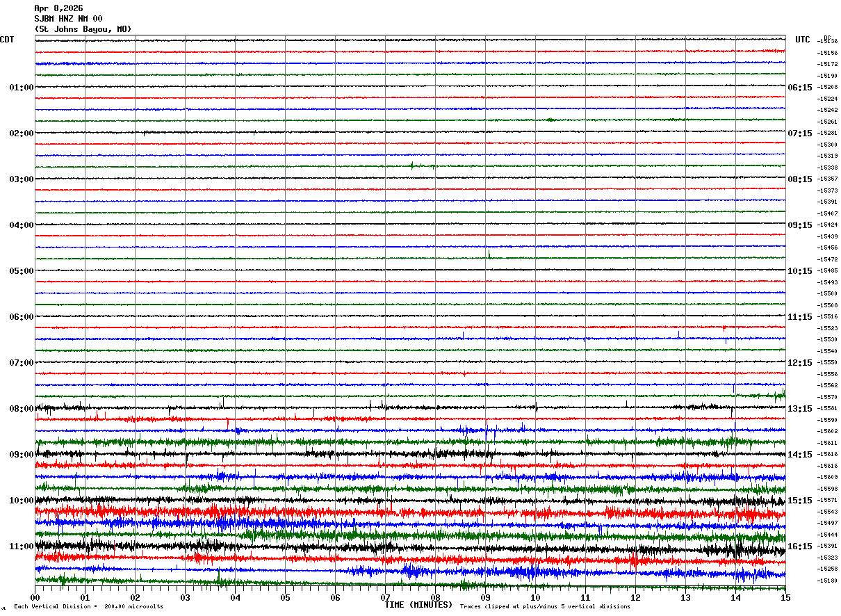Click the 05:00 CDT hour label
Image resolution: width=841 pixels, height=616 pixels.
[22, 271]
